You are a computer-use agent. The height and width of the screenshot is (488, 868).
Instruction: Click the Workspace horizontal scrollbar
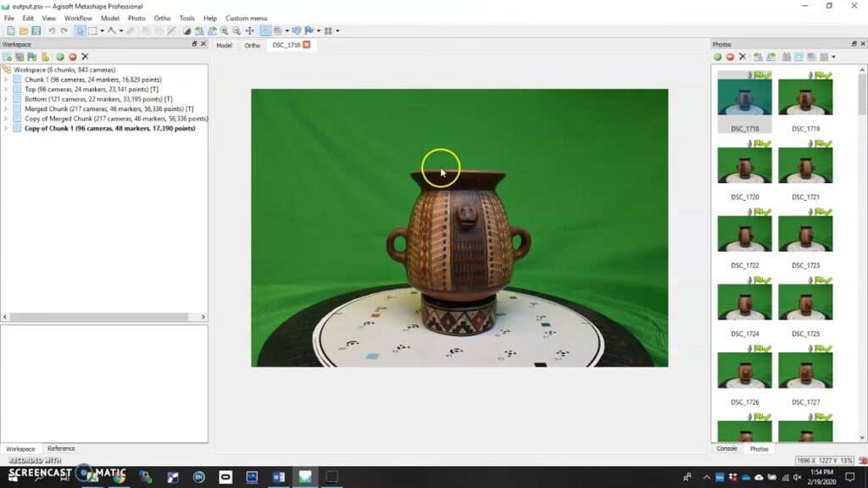pyautogui.click(x=97, y=317)
